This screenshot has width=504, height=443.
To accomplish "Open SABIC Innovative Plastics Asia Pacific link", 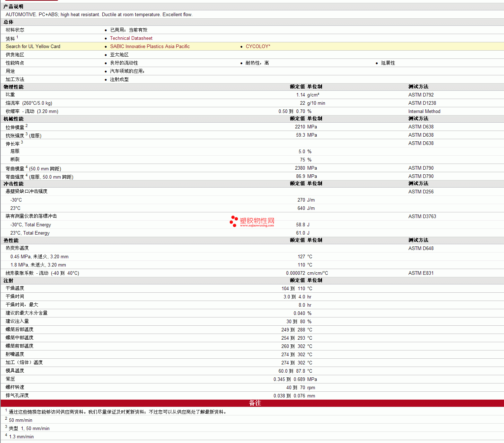I will (150, 46).
